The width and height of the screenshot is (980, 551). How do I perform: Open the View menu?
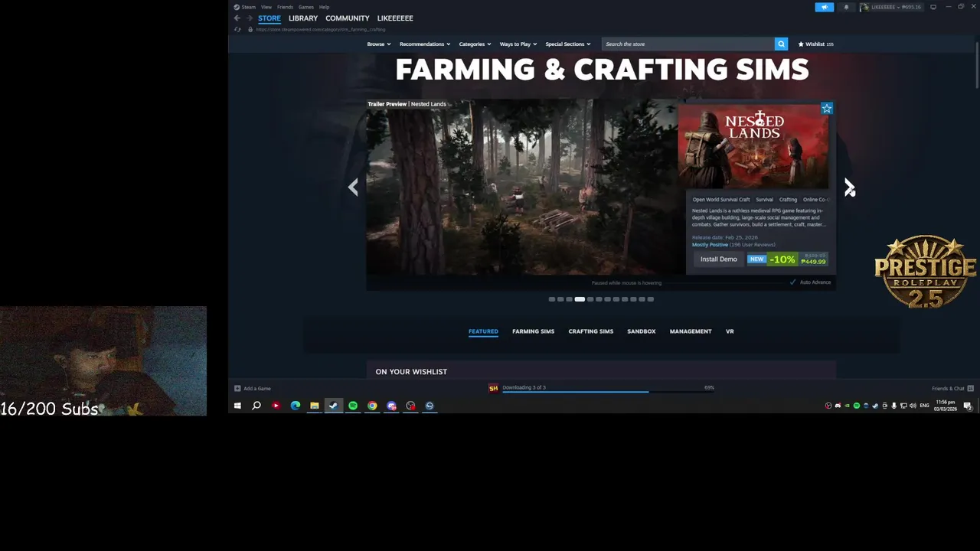(x=266, y=7)
